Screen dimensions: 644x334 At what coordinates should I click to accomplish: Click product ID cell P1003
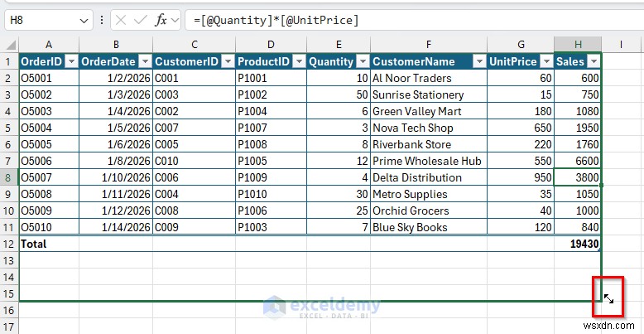click(x=271, y=227)
